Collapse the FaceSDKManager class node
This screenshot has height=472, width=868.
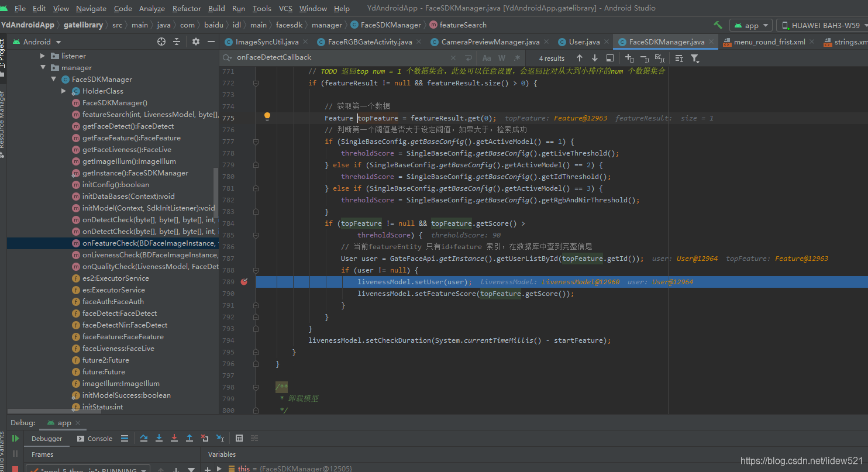(x=53, y=79)
